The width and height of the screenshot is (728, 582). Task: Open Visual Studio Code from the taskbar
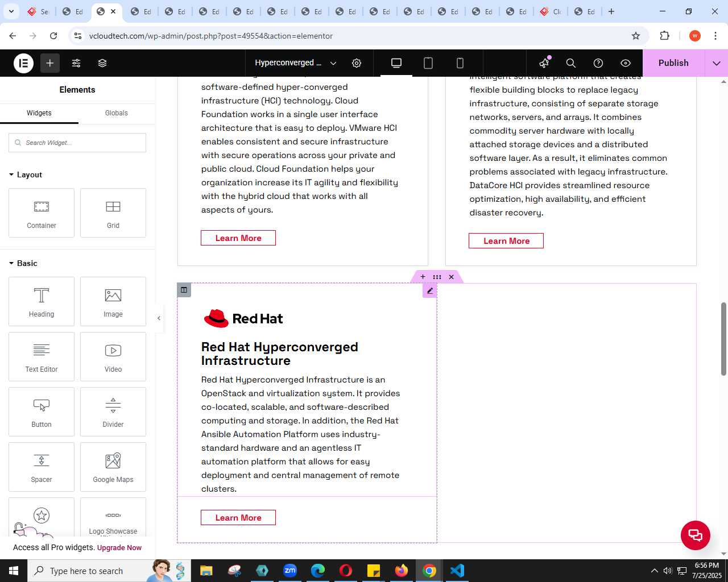457,571
